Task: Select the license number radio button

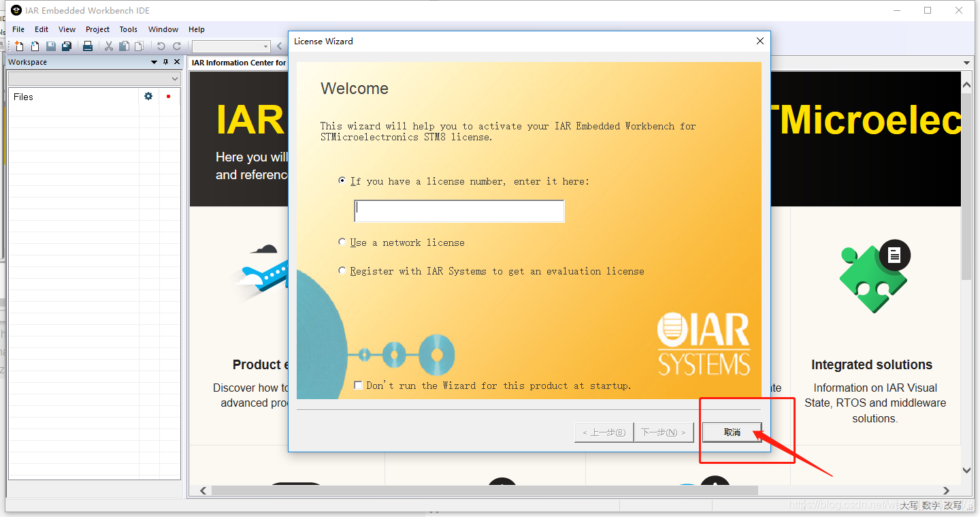Action: point(342,181)
